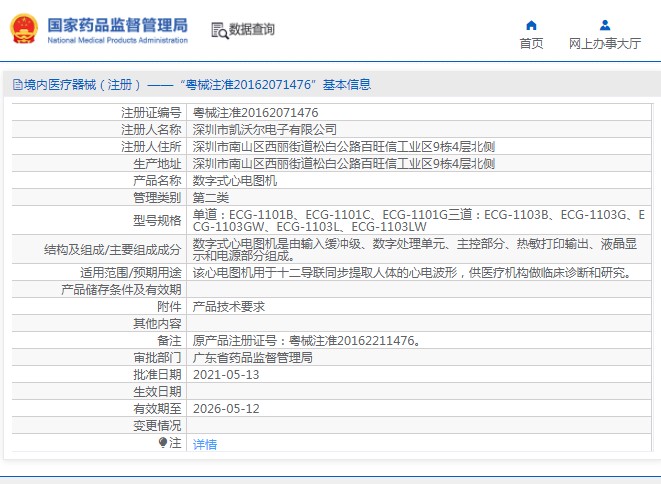661x484 pixels.
Task: Click National Medical Products Administration subtitle
Action: point(118,40)
